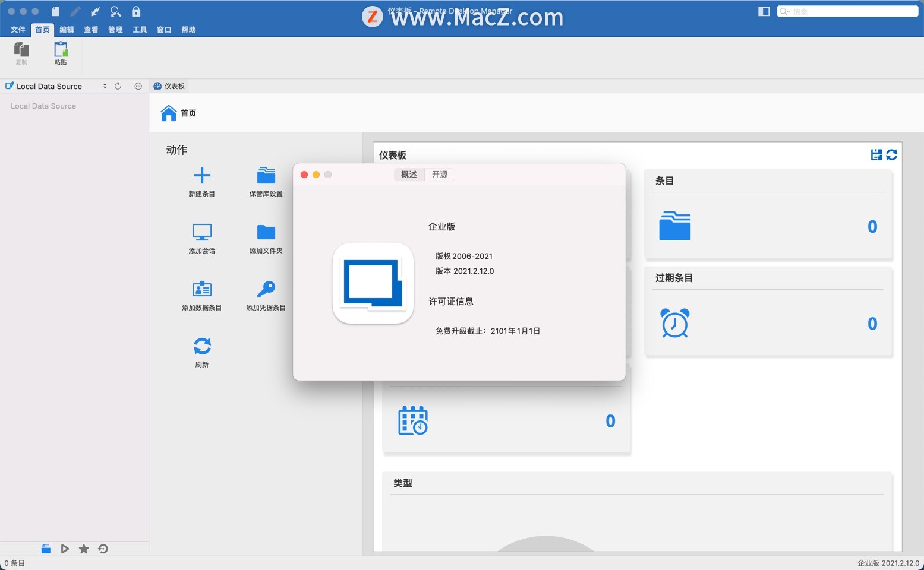Screen dimensions: 924x570
Task: Click the calendar card count value 0
Action: click(x=610, y=421)
